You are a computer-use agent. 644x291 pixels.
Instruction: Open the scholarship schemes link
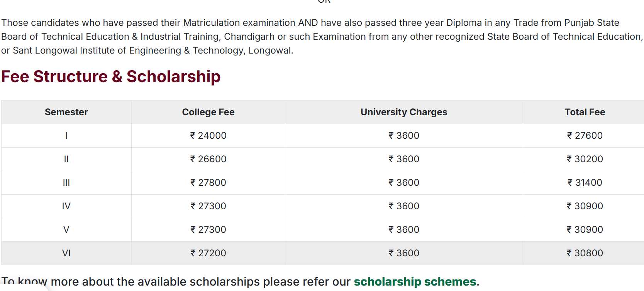coord(415,282)
